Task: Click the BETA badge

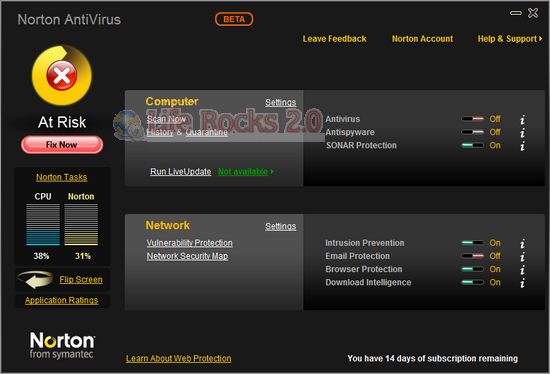Action: [x=234, y=19]
